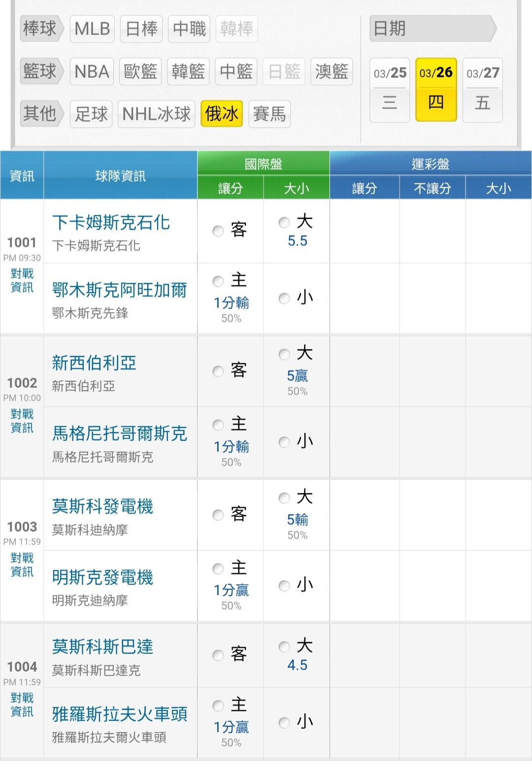Open 對戰資訊 for game 1001
This screenshot has height=781, width=532.
tap(22, 280)
